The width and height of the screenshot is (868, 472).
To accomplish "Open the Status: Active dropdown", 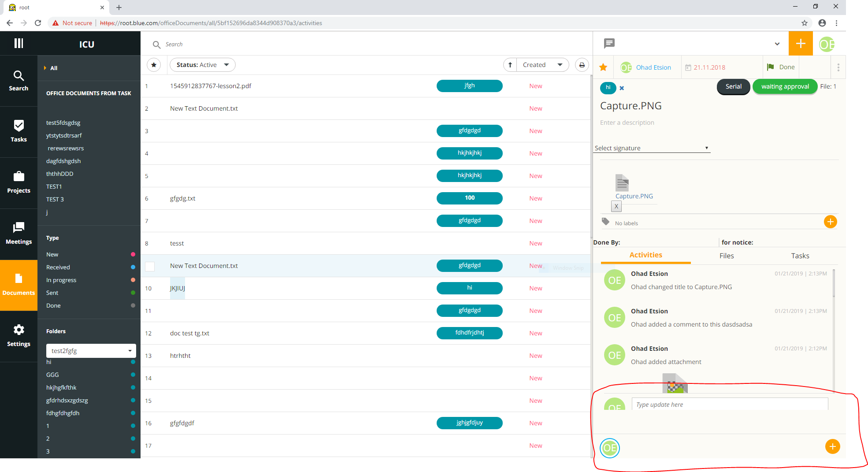I will pyautogui.click(x=203, y=65).
